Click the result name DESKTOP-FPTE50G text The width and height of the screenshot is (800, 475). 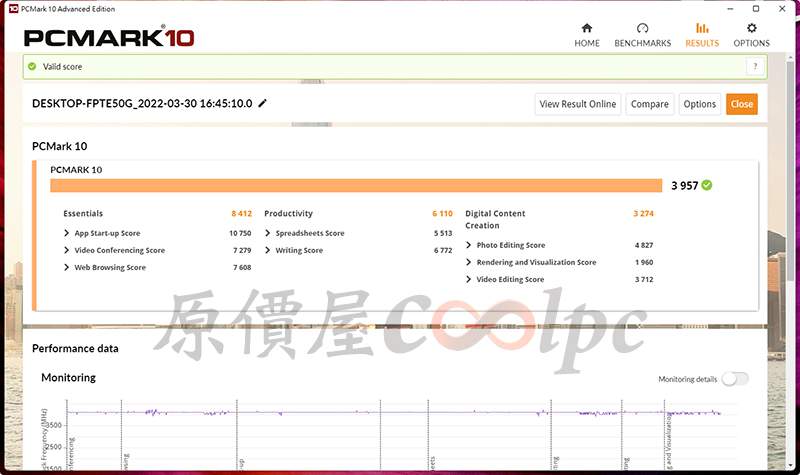click(x=142, y=104)
